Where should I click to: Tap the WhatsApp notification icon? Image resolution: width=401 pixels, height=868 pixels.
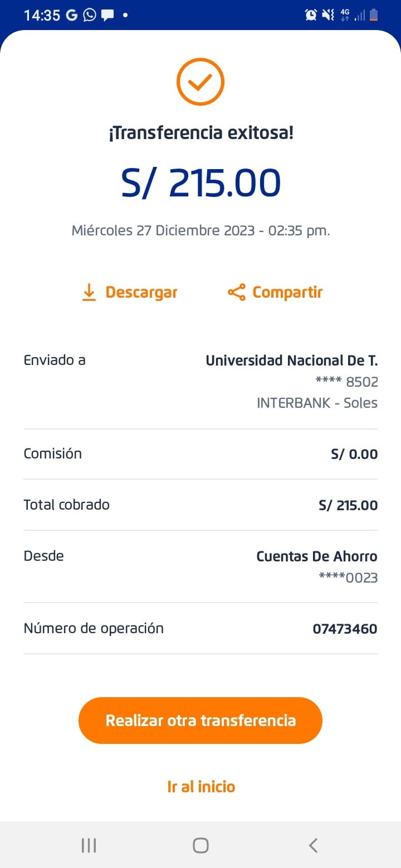[89, 15]
